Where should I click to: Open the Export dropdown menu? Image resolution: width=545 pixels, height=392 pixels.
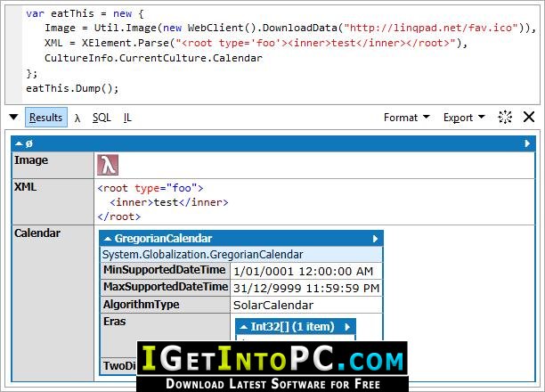pyautogui.click(x=464, y=118)
